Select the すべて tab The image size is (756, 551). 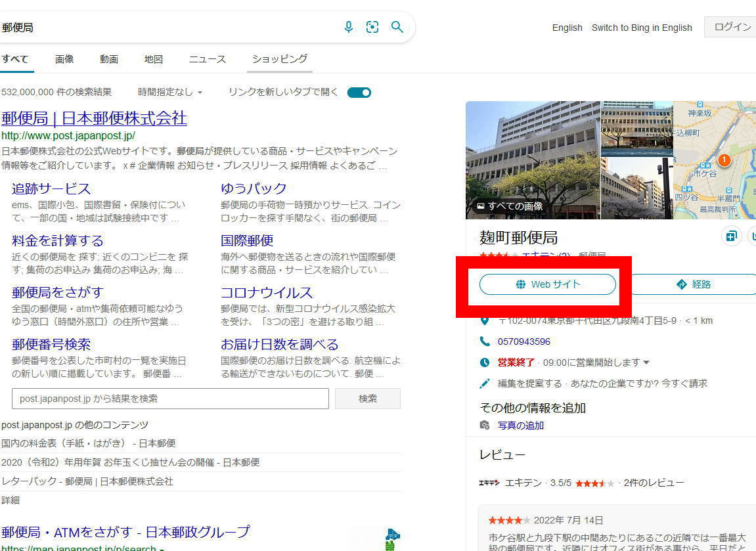(x=15, y=59)
